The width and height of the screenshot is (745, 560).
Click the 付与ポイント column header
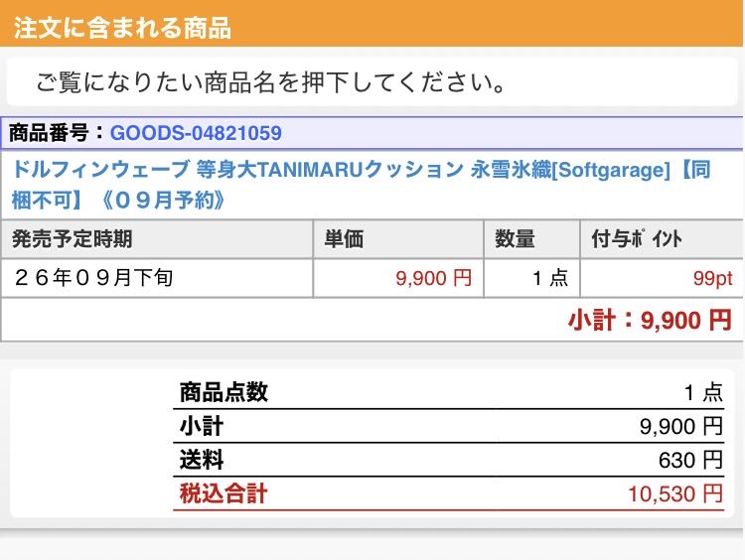pos(662,239)
